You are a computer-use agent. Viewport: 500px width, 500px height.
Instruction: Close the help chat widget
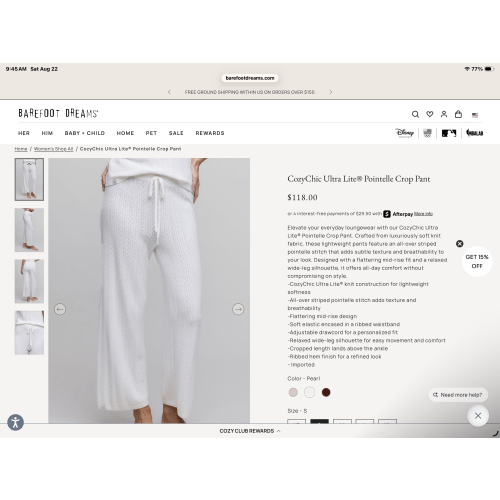click(478, 416)
